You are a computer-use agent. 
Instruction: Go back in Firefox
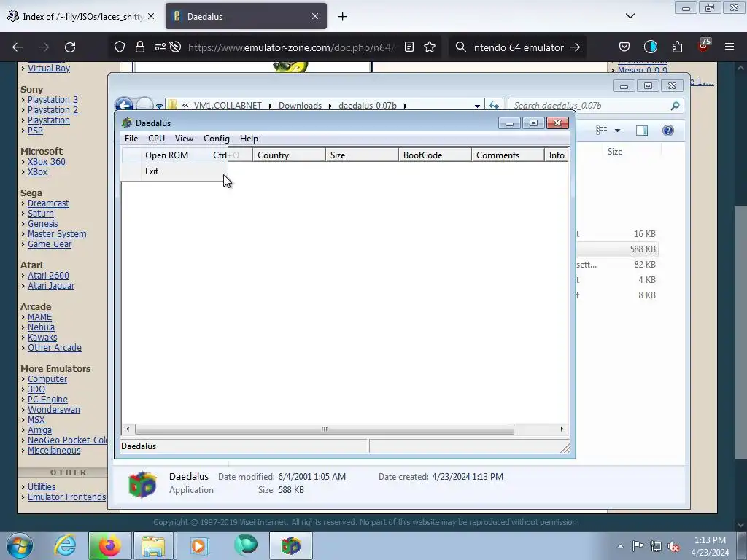[18, 47]
